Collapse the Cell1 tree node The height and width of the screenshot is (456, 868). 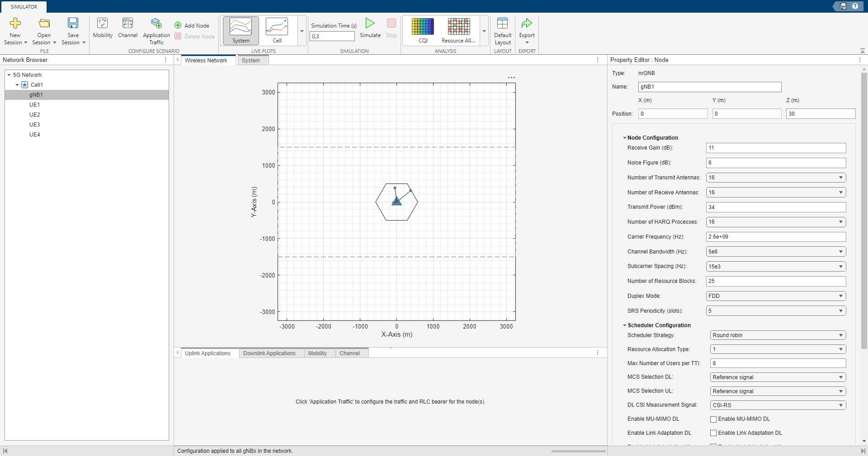(x=17, y=85)
